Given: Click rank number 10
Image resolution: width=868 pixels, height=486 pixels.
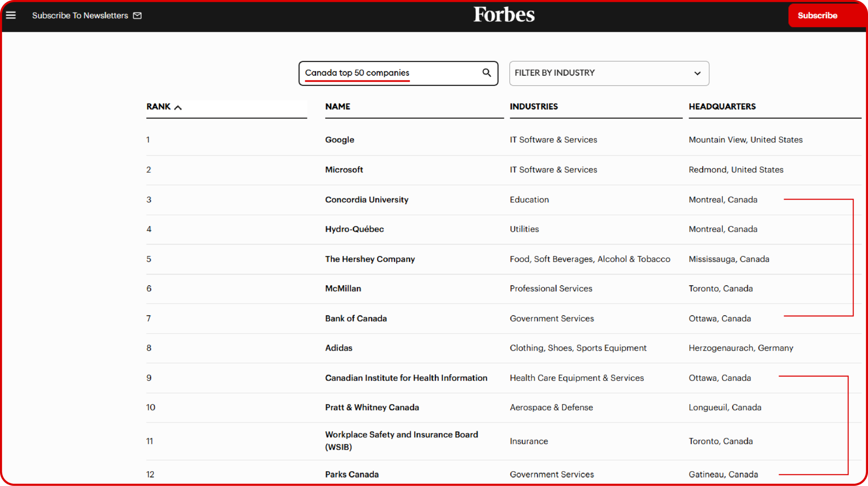Looking at the screenshot, I should [x=150, y=408].
